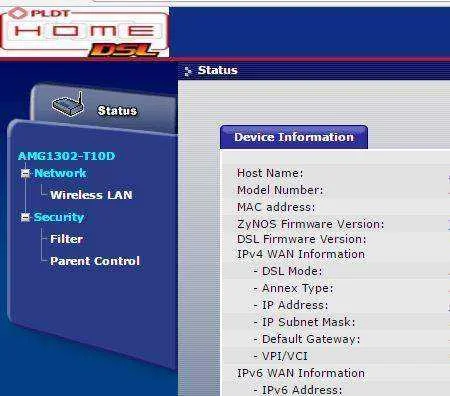The width and height of the screenshot is (450, 396).
Task: Click the PLDT Home DSL logo
Action: [85, 32]
